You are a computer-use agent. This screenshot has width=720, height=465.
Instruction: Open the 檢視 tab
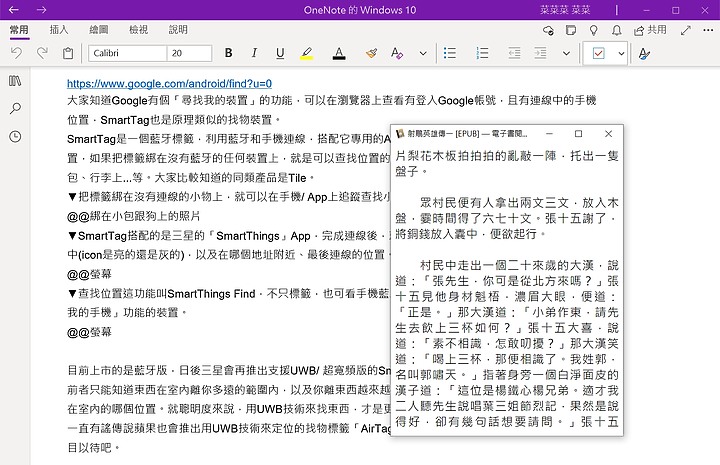138,30
